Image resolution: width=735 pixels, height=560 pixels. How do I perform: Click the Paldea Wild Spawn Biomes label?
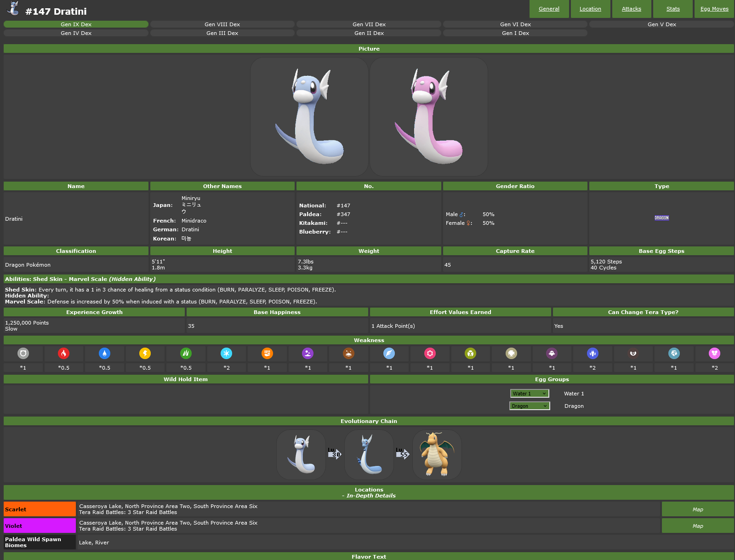(x=40, y=543)
